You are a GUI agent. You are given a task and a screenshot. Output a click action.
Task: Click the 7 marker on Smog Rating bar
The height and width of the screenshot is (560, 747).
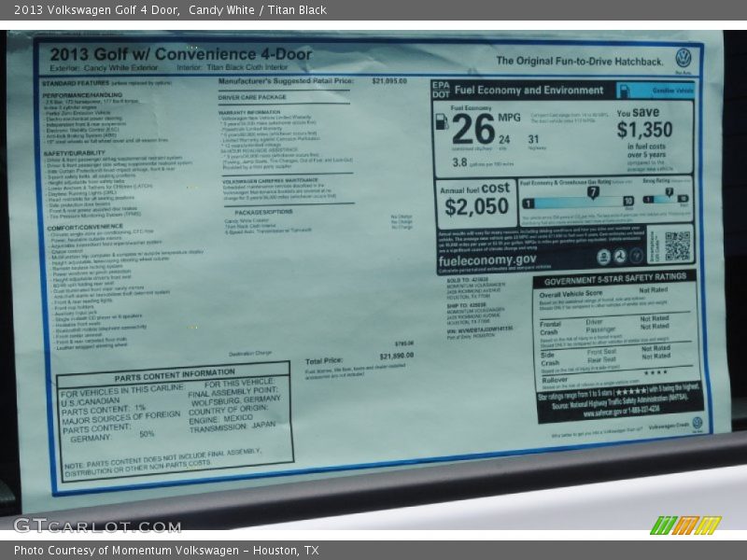click(x=669, y=192)
